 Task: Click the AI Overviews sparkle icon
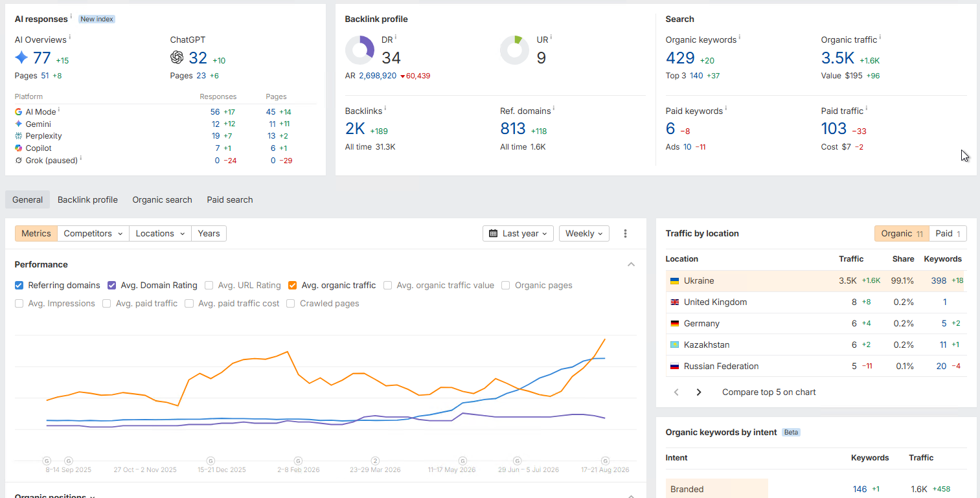click(x=21, y=58)
